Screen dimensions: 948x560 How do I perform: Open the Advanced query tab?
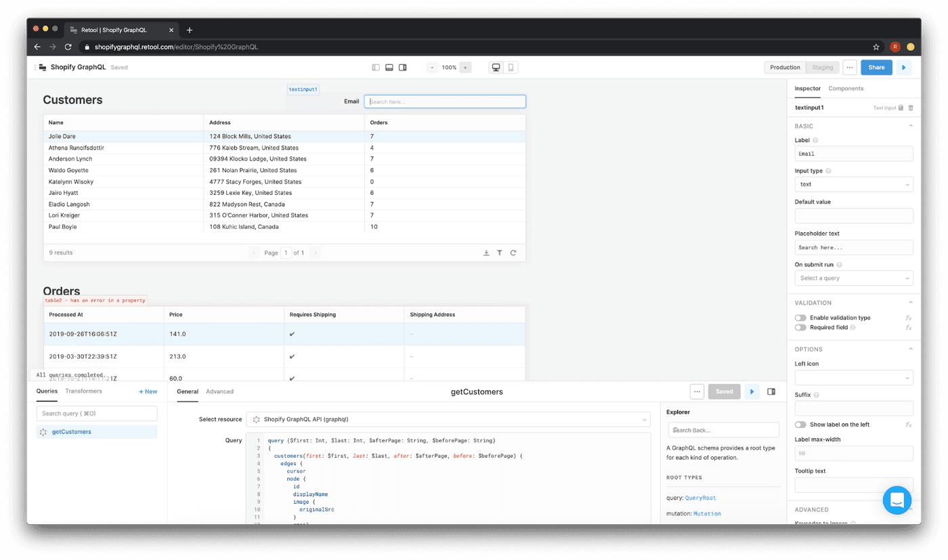[x=219, y=391]
